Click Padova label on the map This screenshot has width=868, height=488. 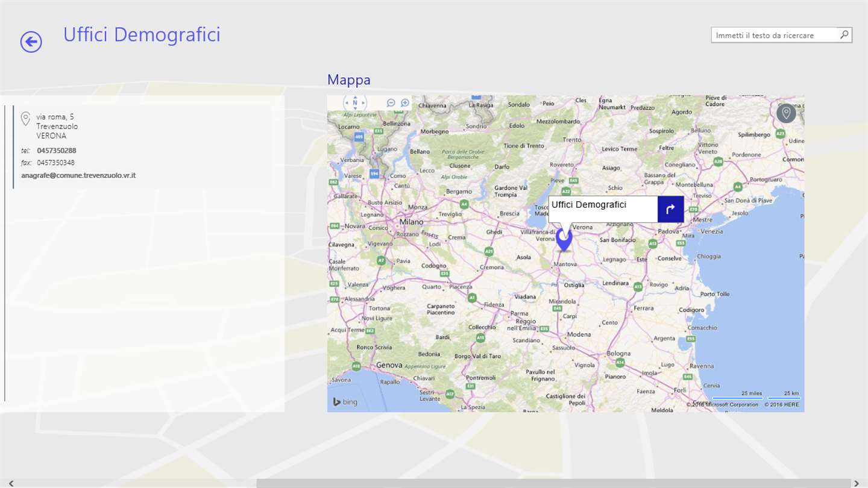(668, 231)
